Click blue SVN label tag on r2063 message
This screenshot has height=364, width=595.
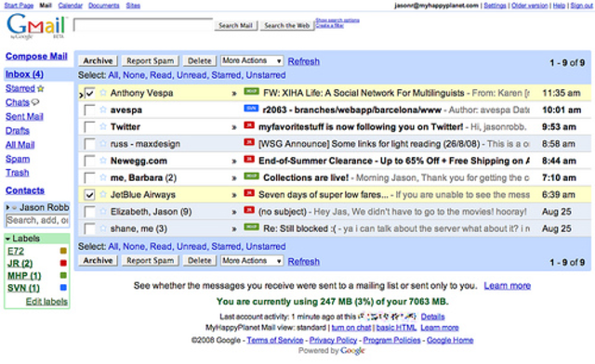251,109
